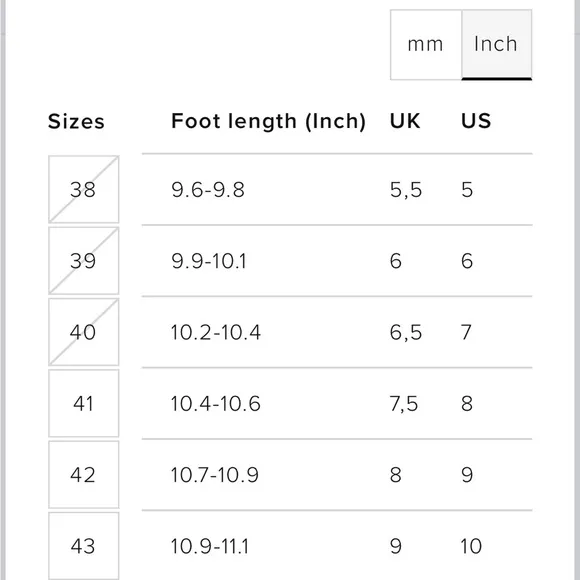Image resolution: width=580 pixels, height=580 pixels.
Task: Click the unavailable size 40 box
Action: click(84, 332)
